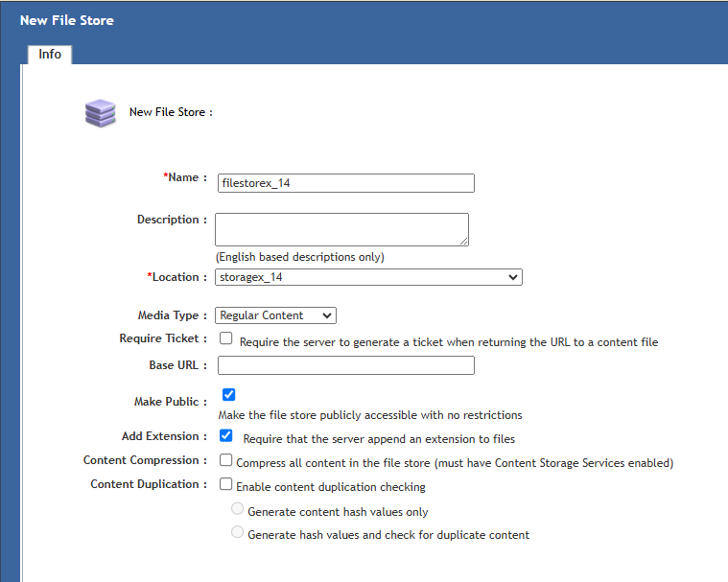Click the Name field containing filestorex_14

346,183
